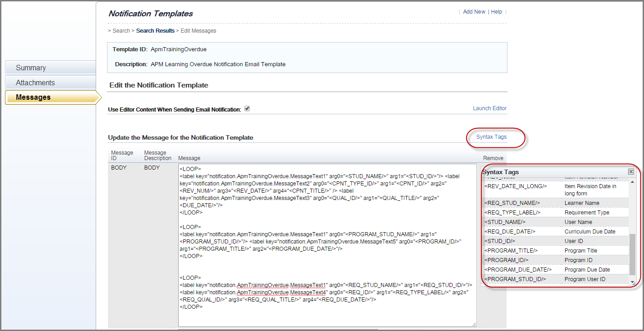
Task: Click the Message ID column header
Action: click(x=122, y=156)
